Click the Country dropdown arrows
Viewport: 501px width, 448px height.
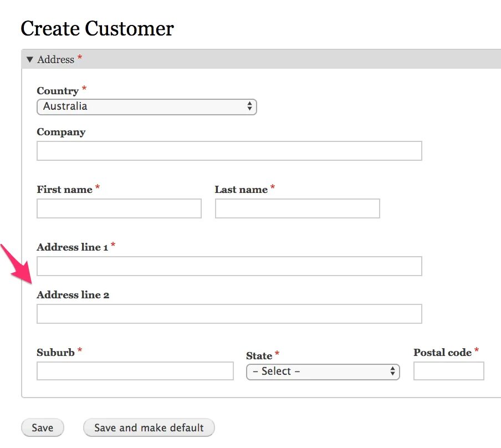click(x=249, y=106)
